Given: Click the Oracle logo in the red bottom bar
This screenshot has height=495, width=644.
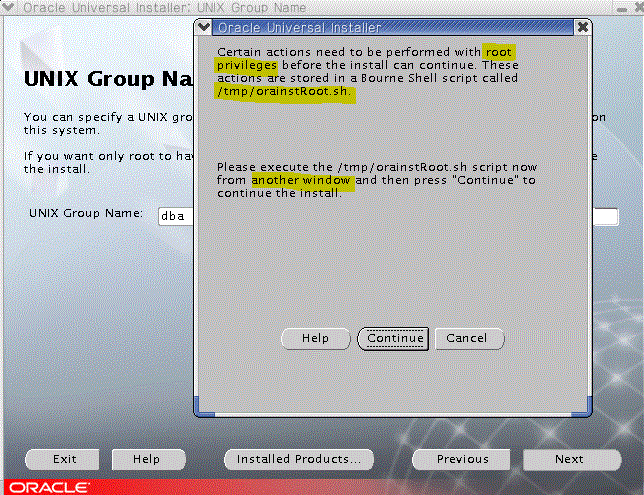Looking at the screenshot, I should [x=49, y=488].
